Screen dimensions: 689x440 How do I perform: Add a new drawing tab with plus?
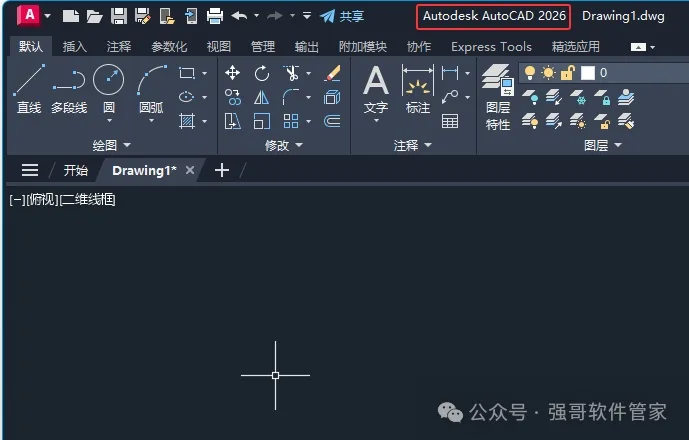pyautogui.click(x=222, y=170)
